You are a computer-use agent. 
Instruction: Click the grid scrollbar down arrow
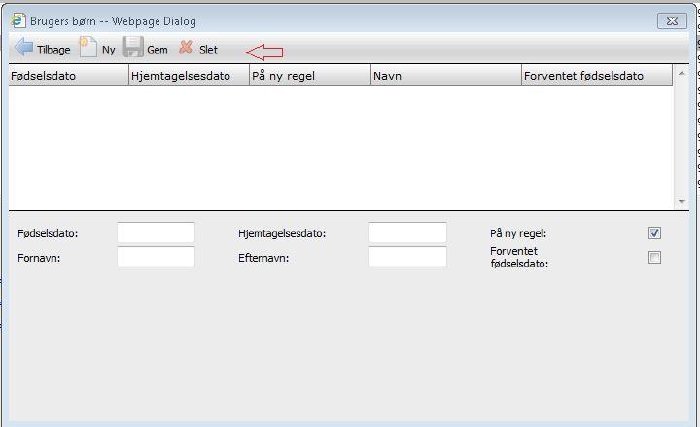click(x=681, y=202)
